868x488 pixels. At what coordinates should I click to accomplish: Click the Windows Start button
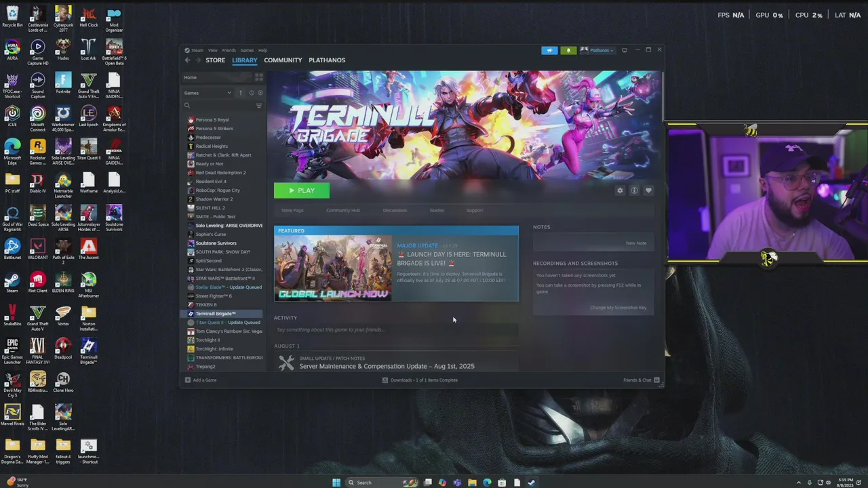point(336,483)
